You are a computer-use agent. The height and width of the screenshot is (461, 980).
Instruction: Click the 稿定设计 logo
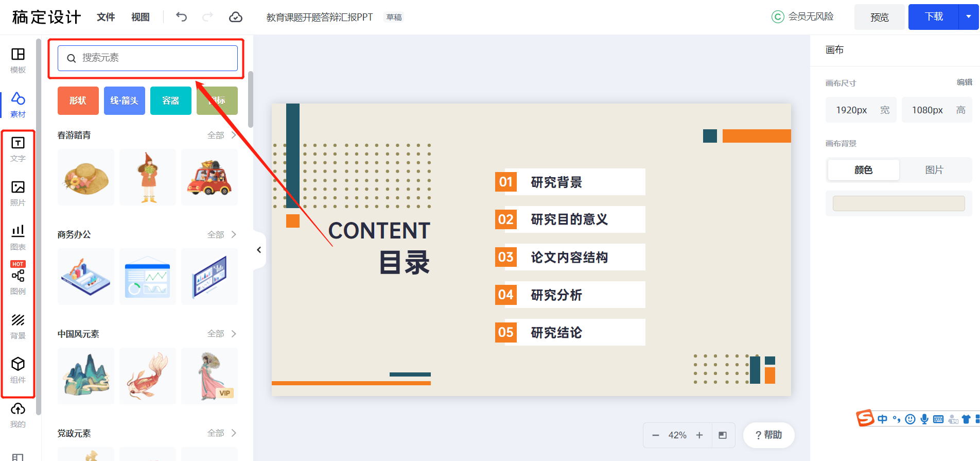click(47, 17)
